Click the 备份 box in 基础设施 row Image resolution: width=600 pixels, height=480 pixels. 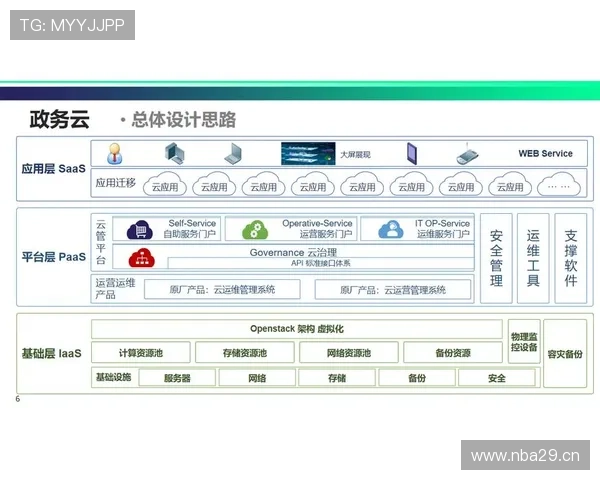[x=417, y=378]
